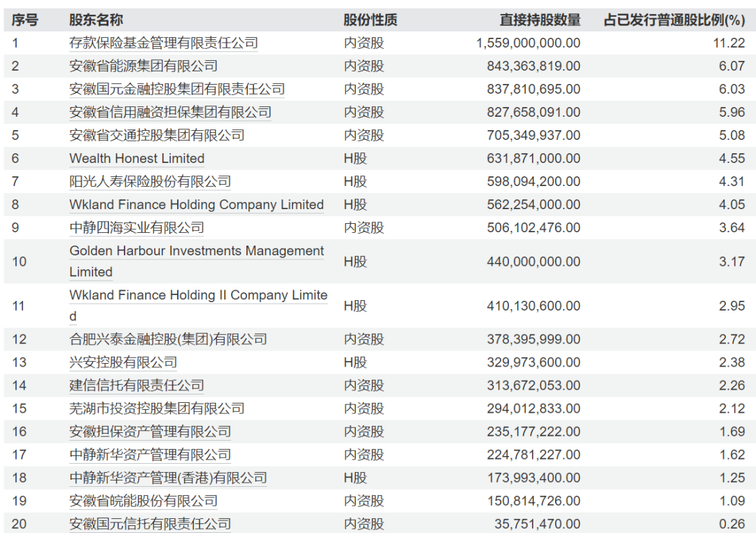Select shareholding value 329,973,600.00

(533, 363)
